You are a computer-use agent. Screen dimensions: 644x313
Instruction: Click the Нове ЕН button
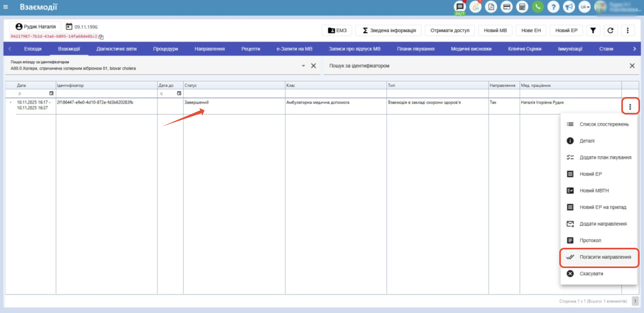click(531, 30)
